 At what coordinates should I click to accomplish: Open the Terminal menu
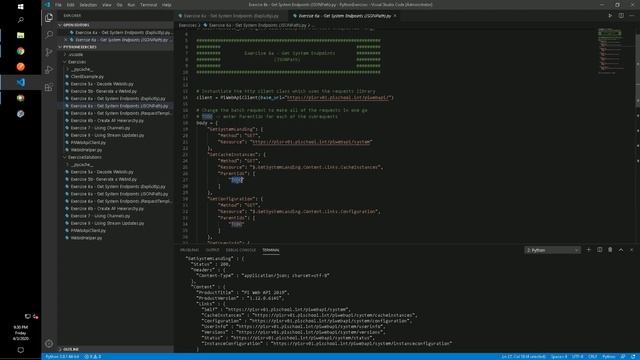149,5
